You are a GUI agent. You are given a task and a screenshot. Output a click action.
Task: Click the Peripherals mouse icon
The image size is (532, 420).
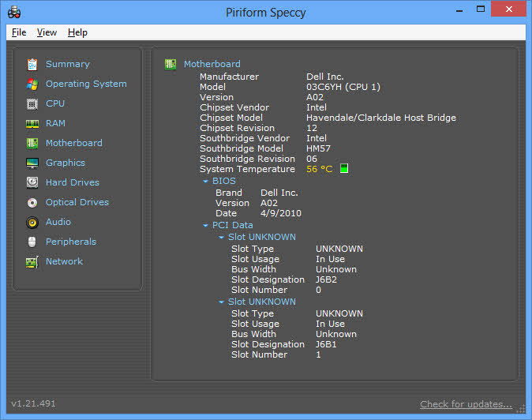point(32,242)
